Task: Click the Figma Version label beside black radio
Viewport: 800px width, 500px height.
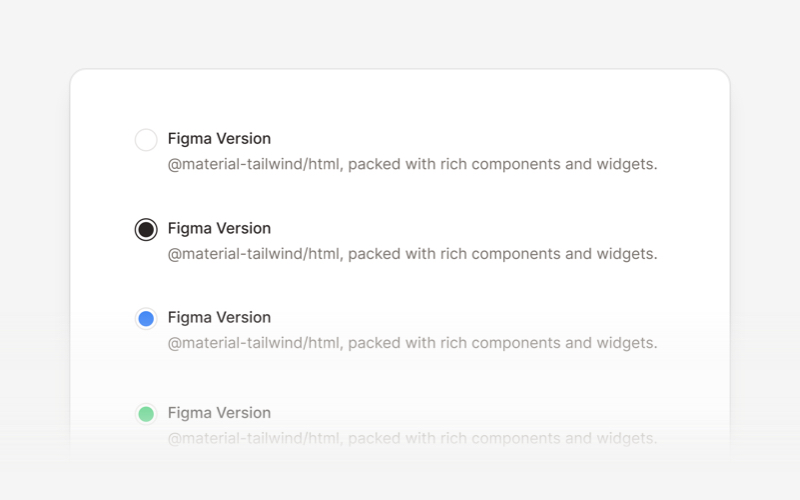Action: [x=219, y=229]
